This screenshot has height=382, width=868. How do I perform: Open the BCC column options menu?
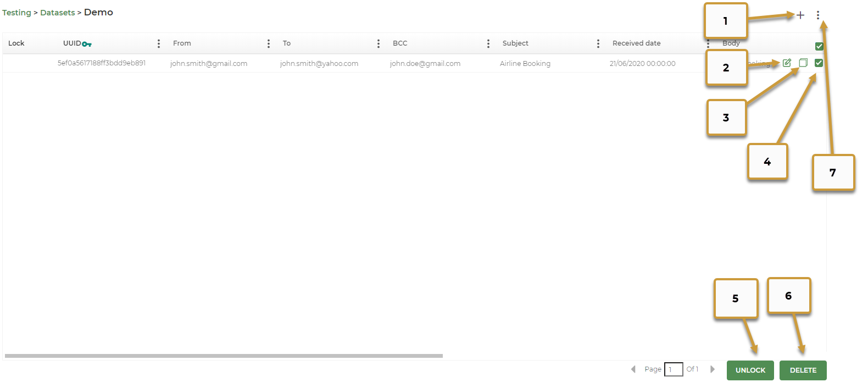coord(488,43)
